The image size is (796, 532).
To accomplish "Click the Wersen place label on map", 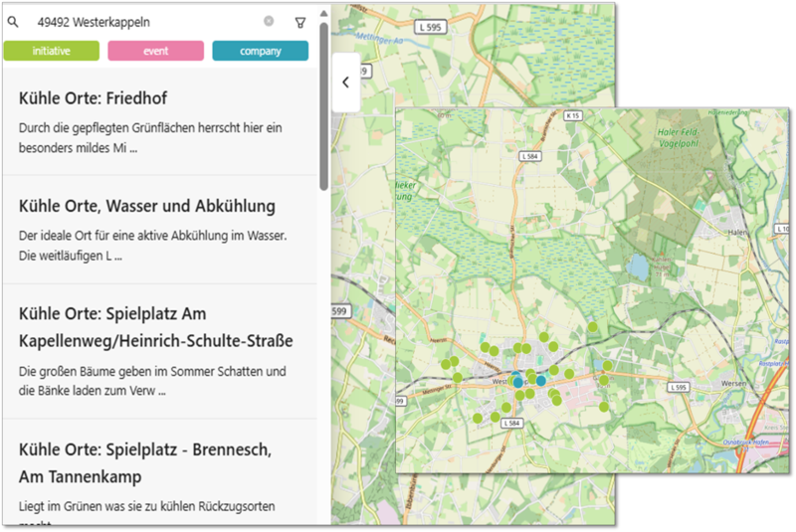I will point(733,384).
